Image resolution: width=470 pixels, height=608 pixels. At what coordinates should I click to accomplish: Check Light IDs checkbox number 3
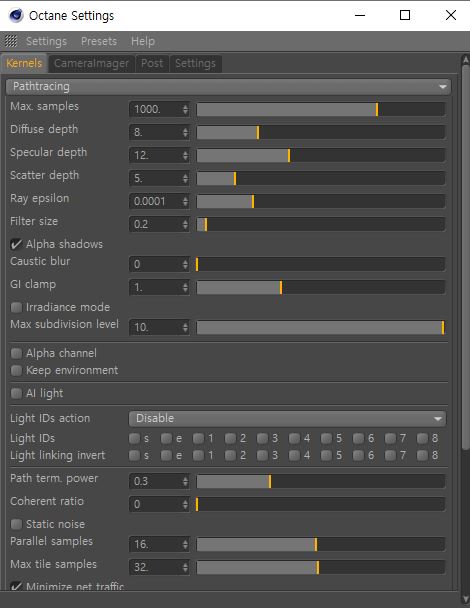[x=263, y=439]
